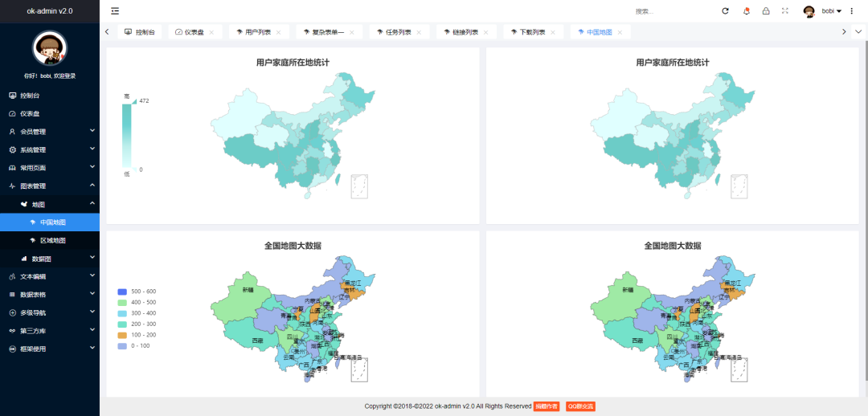Toggle the 200 - 300 legend item
Screen dimensions: 868x416
pyautogui.click(x=137, y=324)
